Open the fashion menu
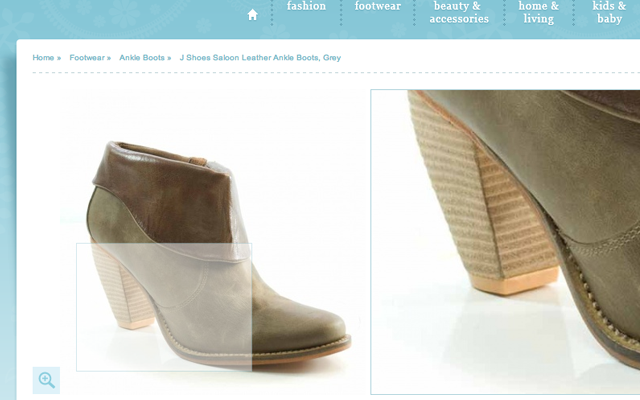Image resolution: width=640 pixels, height=400 pixels. (x=306, y=7)
